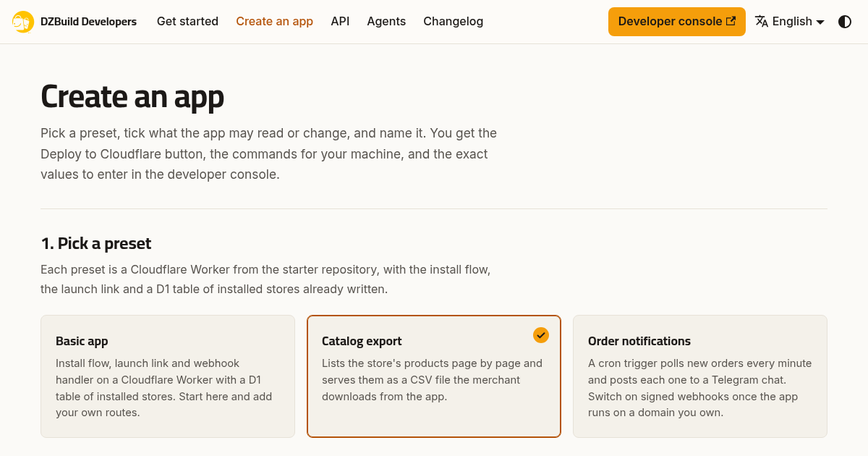Click the 'Create an app' page heading
This screenshot has height=456, width=868.
(x=132, y=96)
